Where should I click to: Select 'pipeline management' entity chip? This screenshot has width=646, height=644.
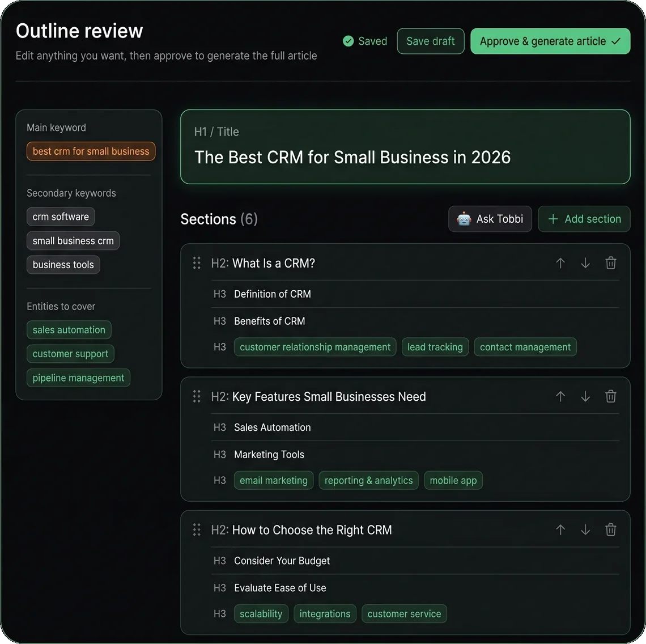point(79,378)
